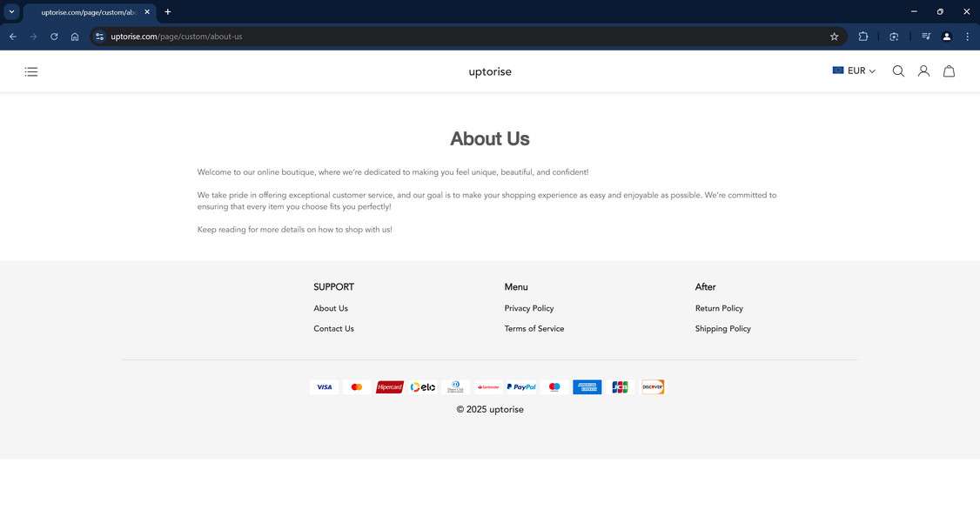
Task: Click the 'We take pride in offering' paragraph
Action: (487, 201)
